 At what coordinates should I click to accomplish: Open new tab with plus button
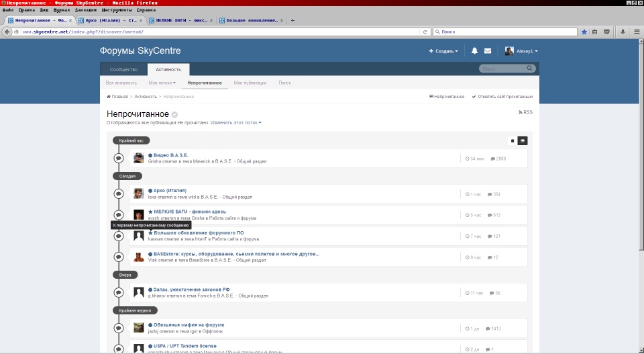click(x=292, y=20)
